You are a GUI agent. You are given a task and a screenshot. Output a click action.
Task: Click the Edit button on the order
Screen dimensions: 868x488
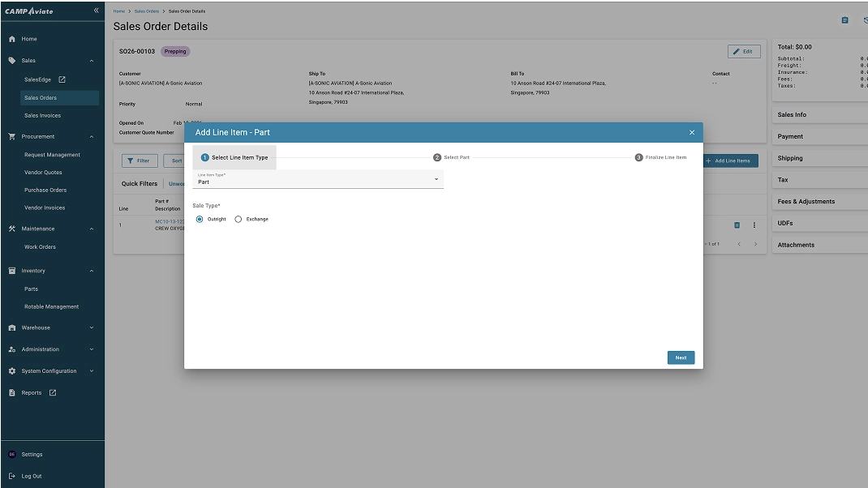click(743, 51)
